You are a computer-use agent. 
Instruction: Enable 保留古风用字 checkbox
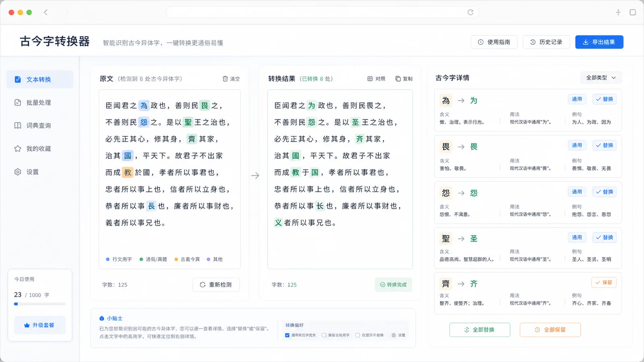[x=324, y=335]
